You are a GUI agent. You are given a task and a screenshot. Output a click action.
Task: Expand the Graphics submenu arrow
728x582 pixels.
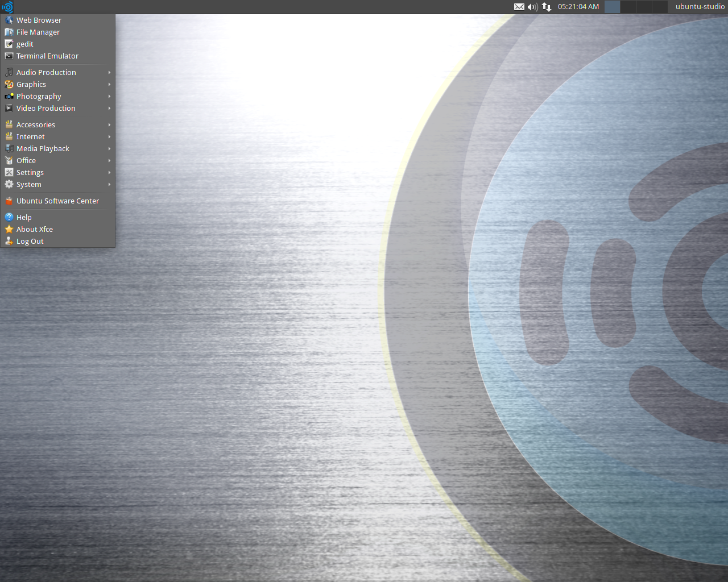(109, 84)
